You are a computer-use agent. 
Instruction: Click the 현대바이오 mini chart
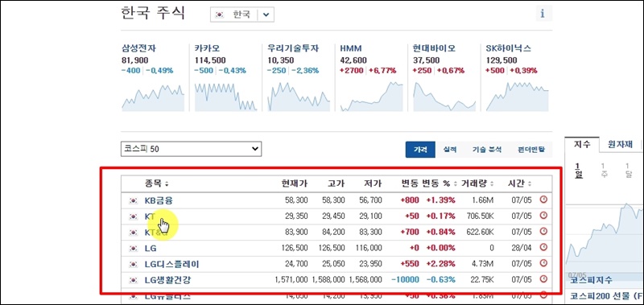click(x=444, y=97)
